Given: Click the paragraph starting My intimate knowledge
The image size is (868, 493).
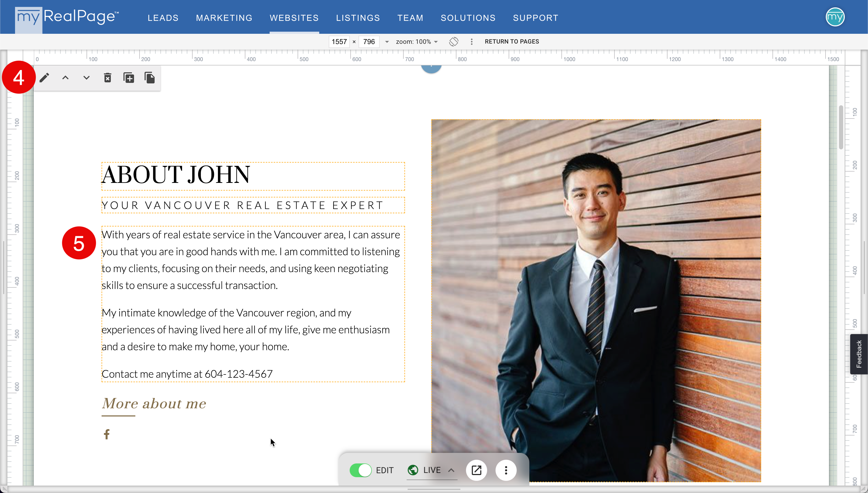Looking at the screenshot, I should (x=246, y=329).
